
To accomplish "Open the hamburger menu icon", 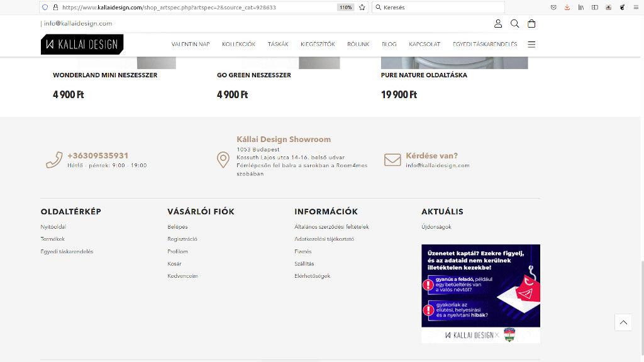I will pyautogui.click(x=531, y=45).
